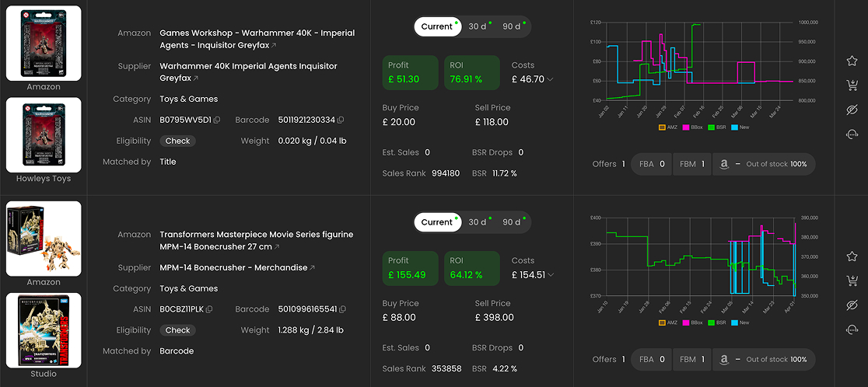
Task: Toggle the BBox series in the Bonecrusher chart legend
Action: tap(694, 322)
